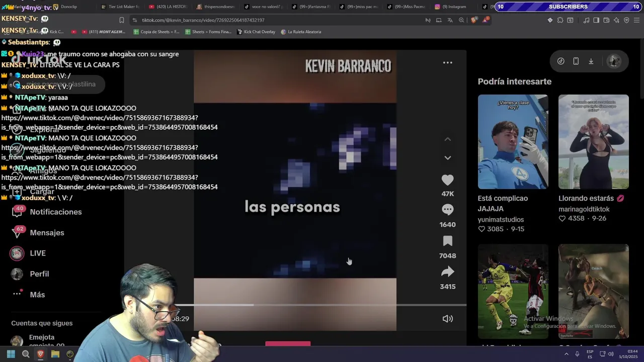Image resolution: width=644 pixels, height=362 pixels.
Task: Open Brave browser from the taskbar
Action: coord(40,354)
